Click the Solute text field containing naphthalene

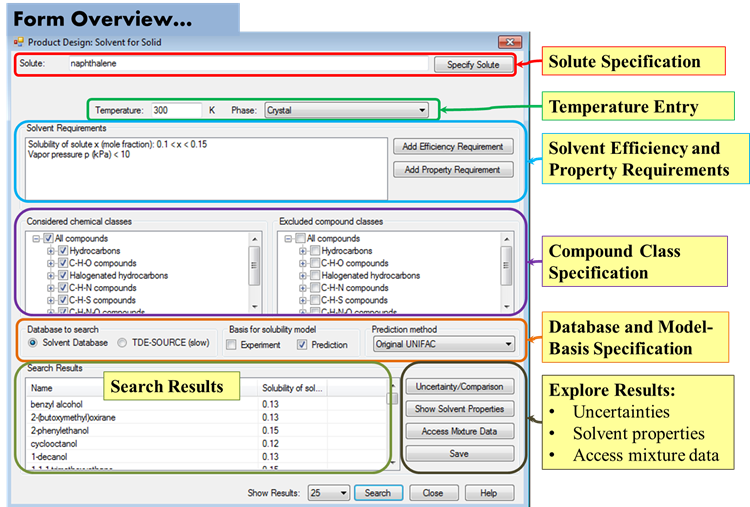pos(248,64)
